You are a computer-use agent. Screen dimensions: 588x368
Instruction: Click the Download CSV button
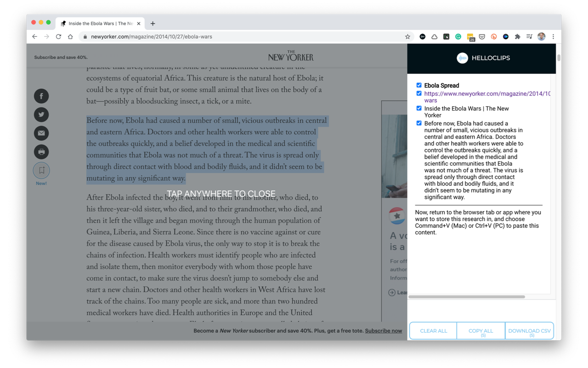[x=529, y=331]
